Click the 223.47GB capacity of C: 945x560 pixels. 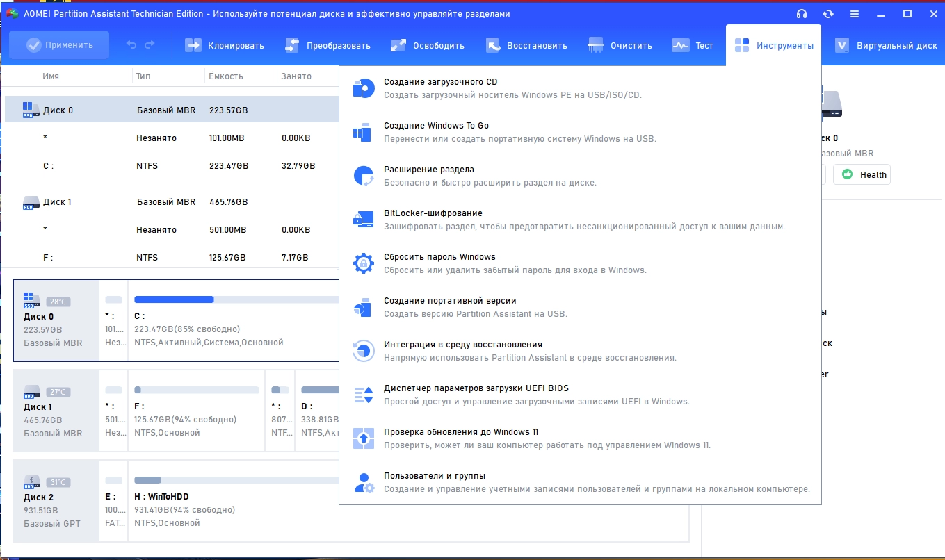(227, 166)
